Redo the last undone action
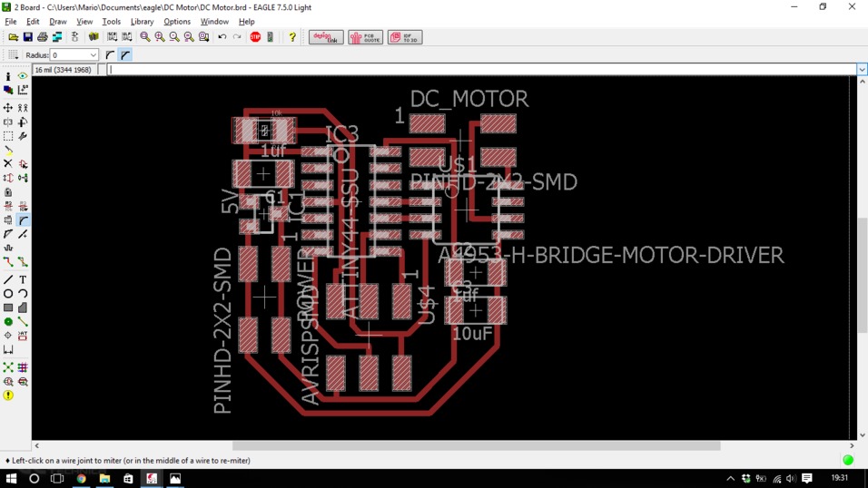The image size is (868, 488). coord(237,37)
